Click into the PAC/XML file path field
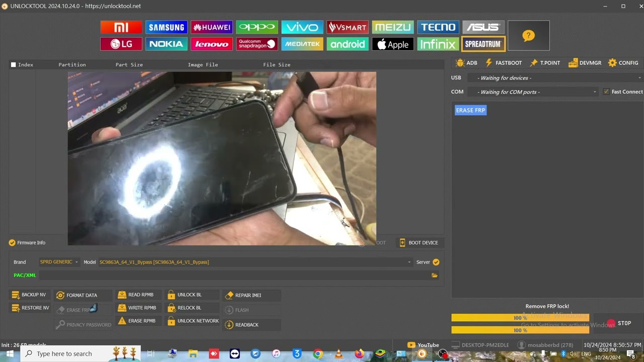Image resolution: width=644 pixels, height=362 pixels. point(234,276)
